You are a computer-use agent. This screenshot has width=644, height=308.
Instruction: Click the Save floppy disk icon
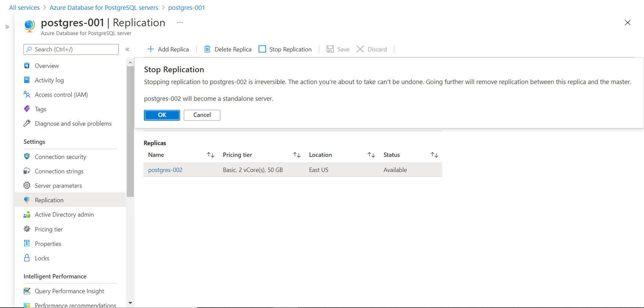point(330,49)
